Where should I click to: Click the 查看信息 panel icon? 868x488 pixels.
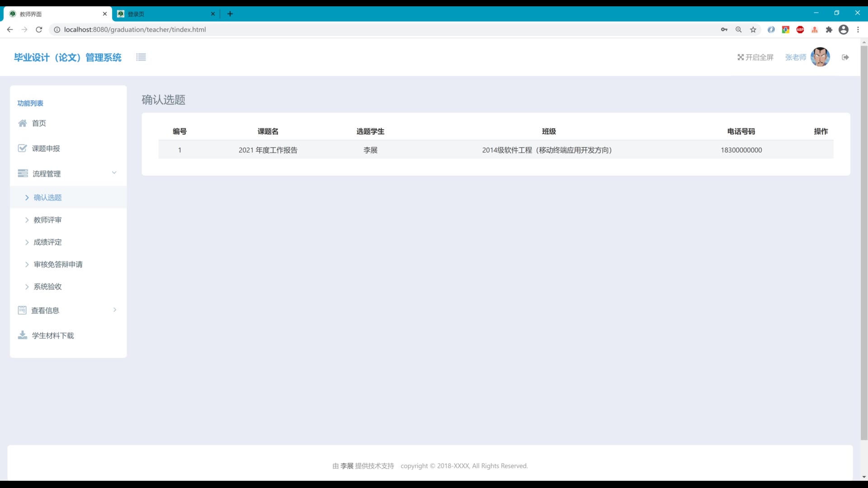22,310
